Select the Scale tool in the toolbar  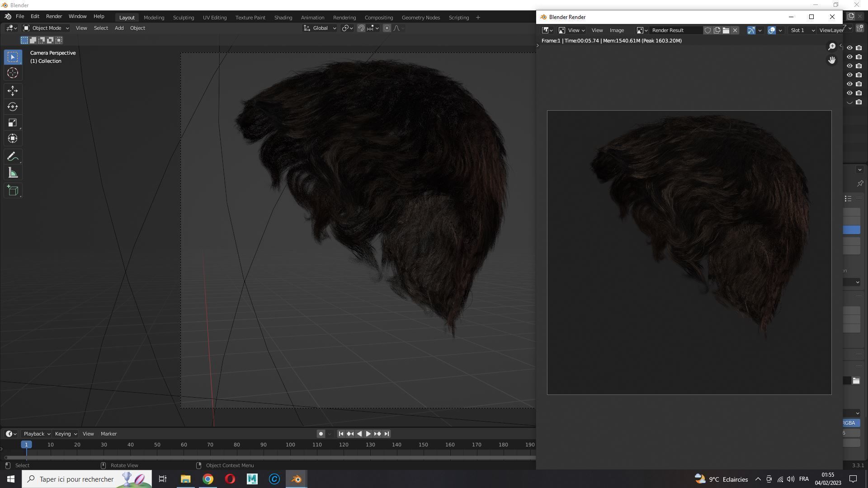12,122
